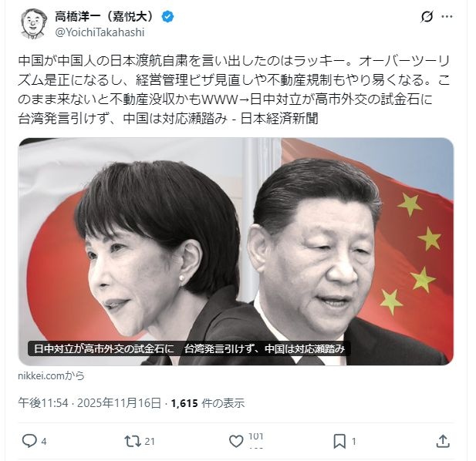Click the timestamp 午後11:54 · 2025年11月16日

click(x=89, y=403)
